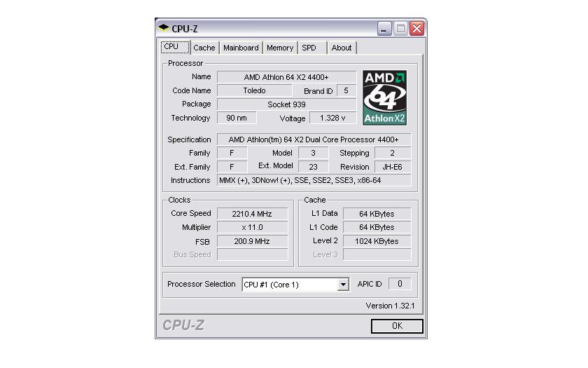Image resolution: width=588 pixels, height=368 pixels.
Task: Open the Processor Selection dropdown arrow
Action: click(343, 285)
